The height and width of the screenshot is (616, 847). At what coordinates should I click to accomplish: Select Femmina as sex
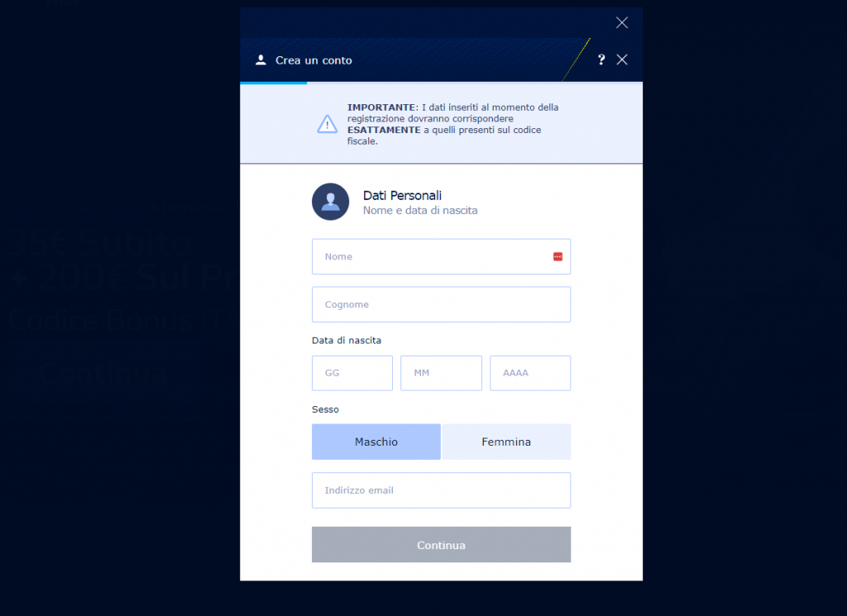pos(506,442)
